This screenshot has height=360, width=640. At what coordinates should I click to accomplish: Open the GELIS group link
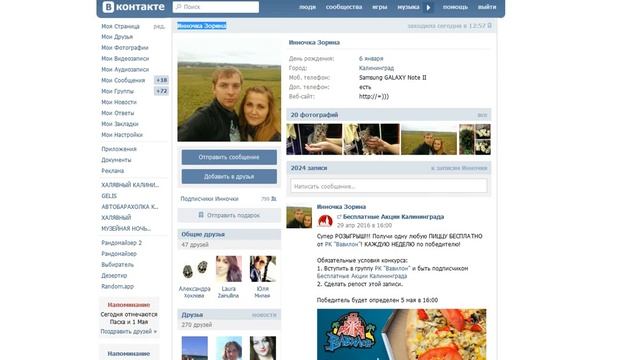click(109, 196)
